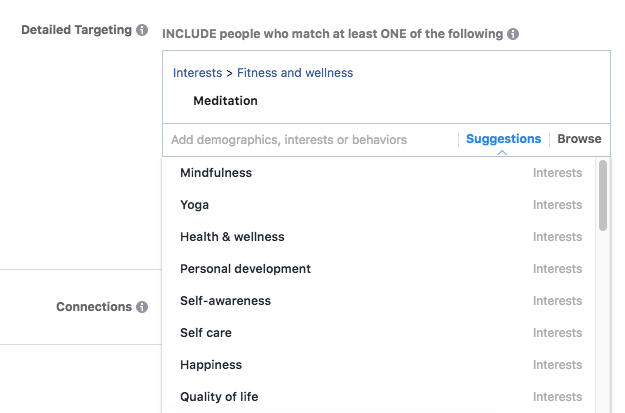Screen dimensions: 625x413
Task: Click the suggestions list scrollbar
Action: [x=603, y=196]
